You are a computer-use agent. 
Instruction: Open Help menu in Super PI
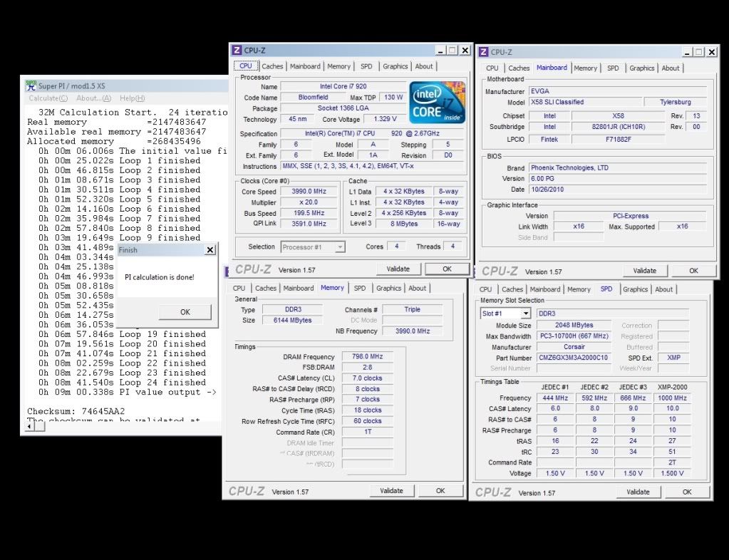point(133,98)
